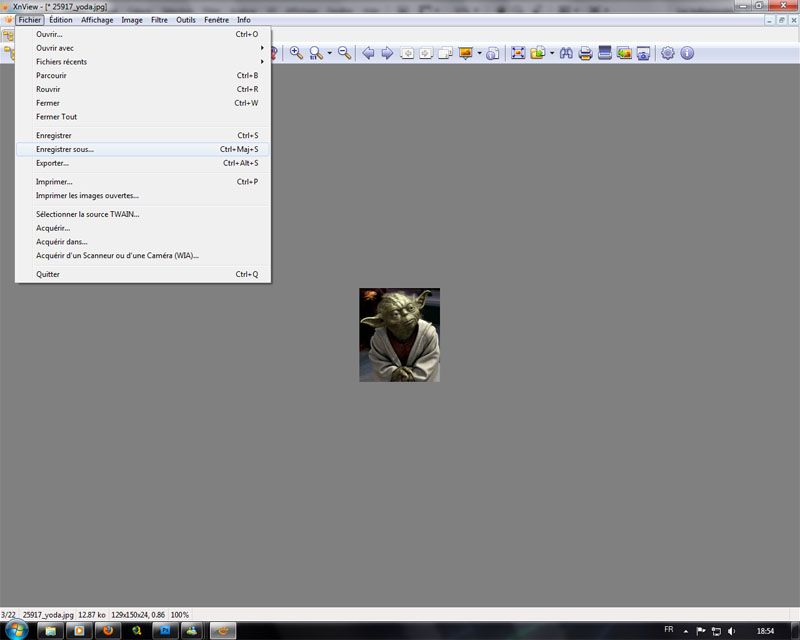Click the convert folder icon in the toolbar

click(x=537, y=53)
